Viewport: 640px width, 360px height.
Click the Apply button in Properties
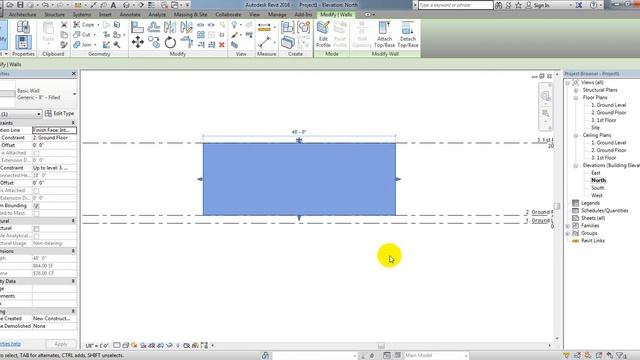(61, 344)
